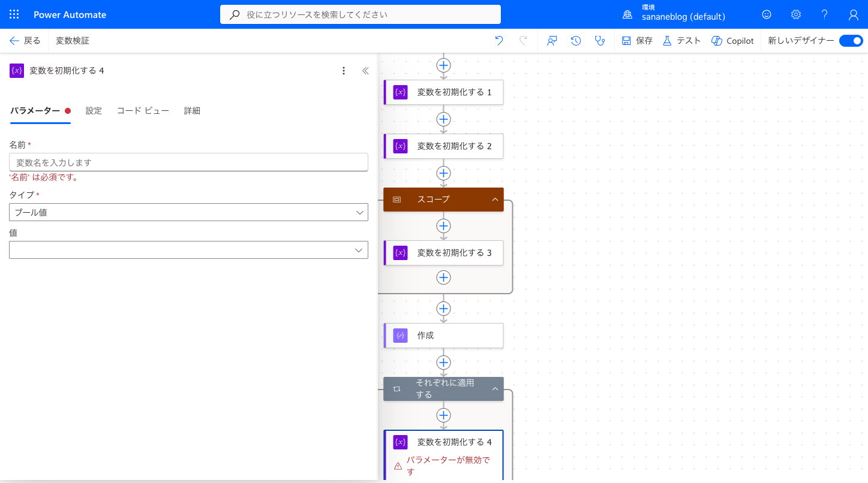Screen dimensions: 868x483
Task: Open the comments icon in toolbar
Action: (552, 41)
